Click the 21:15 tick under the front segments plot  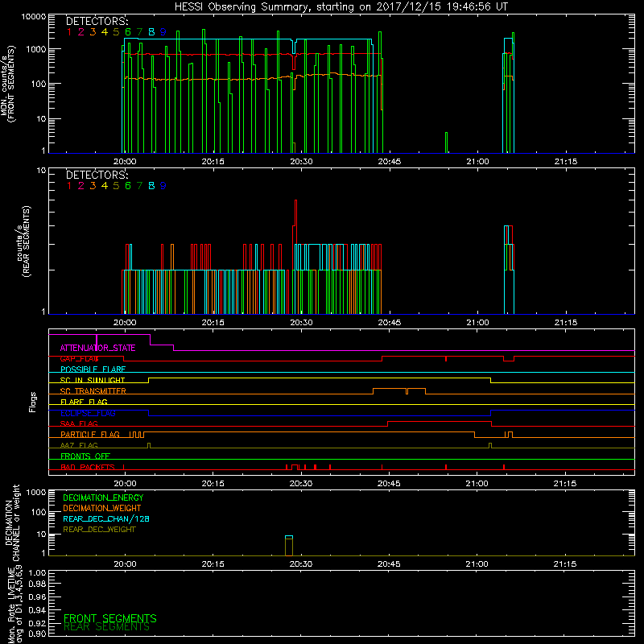[x=566, y=162]
